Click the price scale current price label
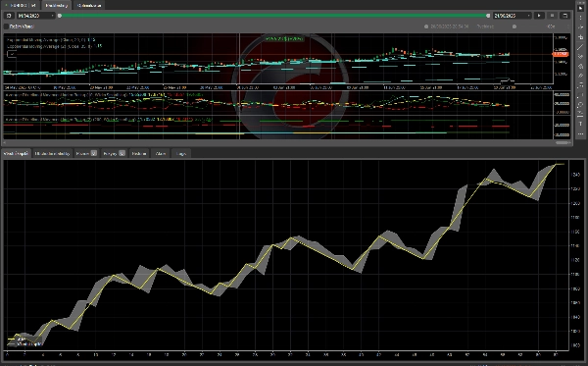Screen dimensions: 588x366 (x=561, y=54)
